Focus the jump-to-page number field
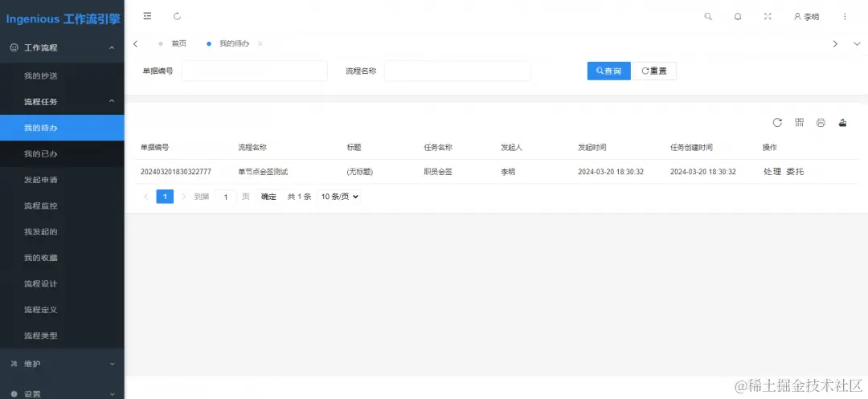The image size is (868, 399). 225,197
